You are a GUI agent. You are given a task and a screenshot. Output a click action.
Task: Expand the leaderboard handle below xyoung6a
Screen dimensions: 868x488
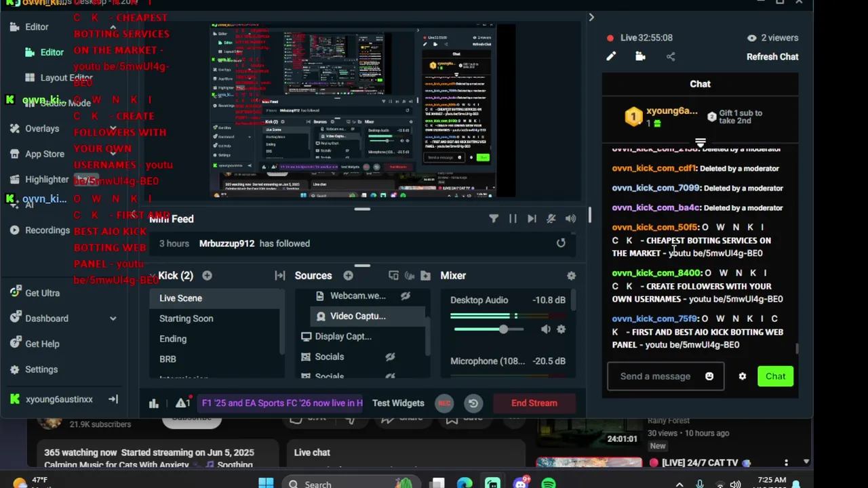click(x=700, y=143)
